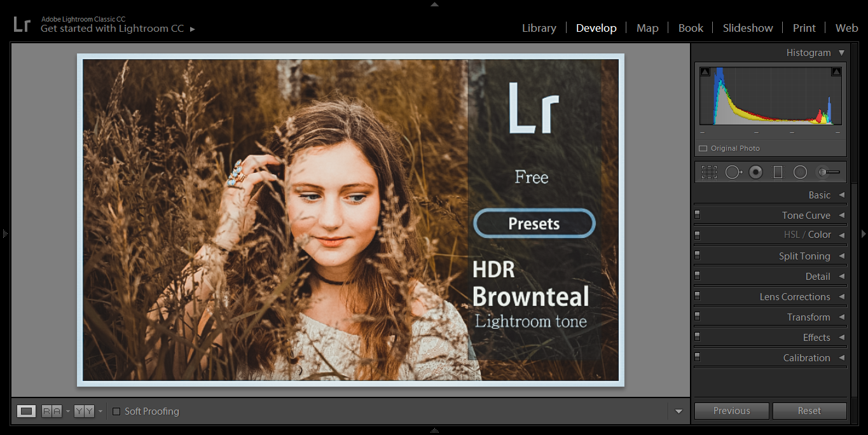The width and height of the screenshot is (868, 435).
Task: Show the left panel via edge arrow
Action: (x=5, y=234)
